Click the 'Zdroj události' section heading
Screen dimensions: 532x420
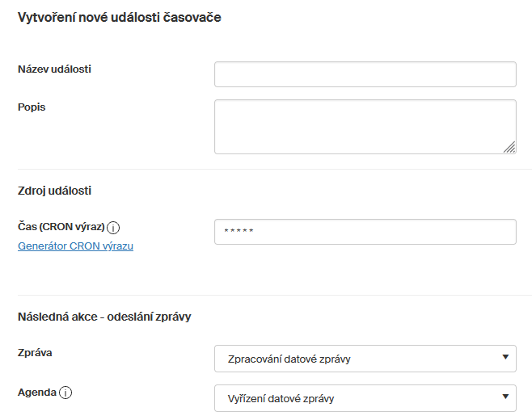point(54,191)
